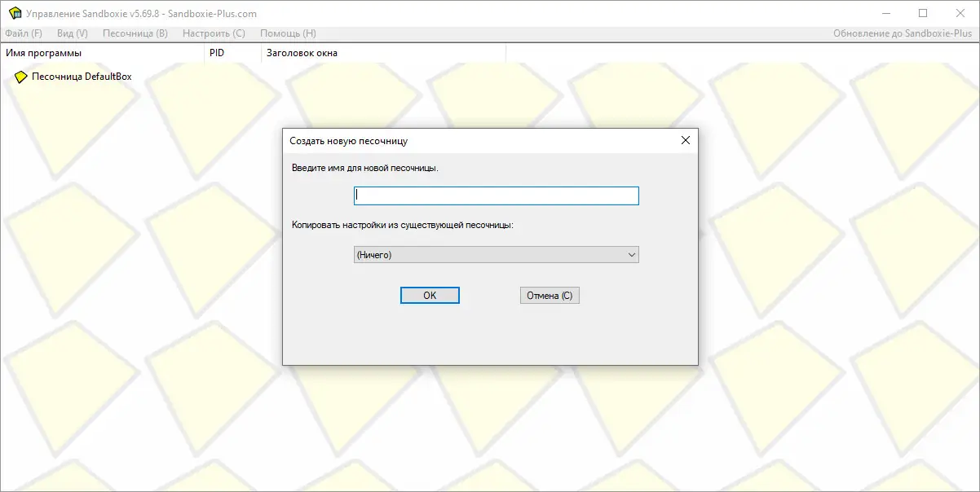Sort by PID column header

tap(232, 53)
